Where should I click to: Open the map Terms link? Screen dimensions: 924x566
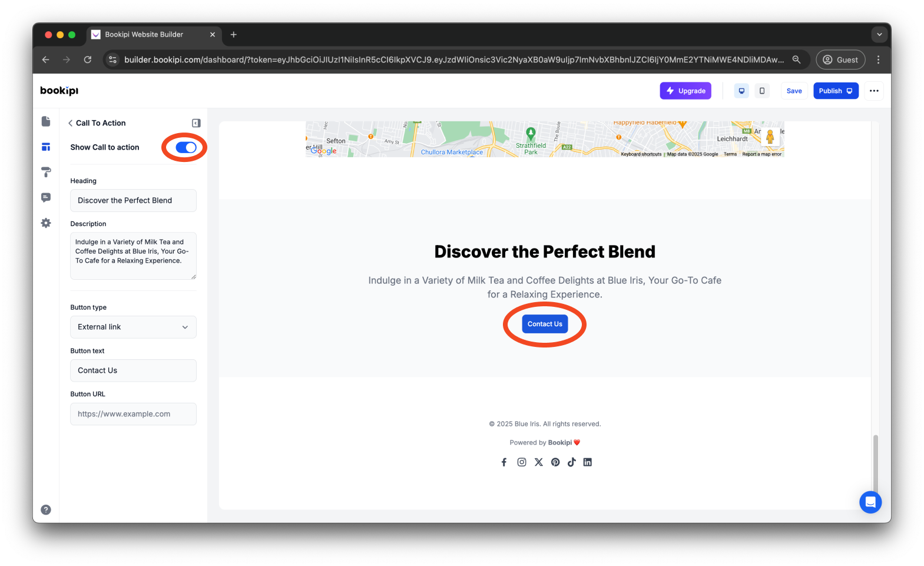tap(730, 154)
